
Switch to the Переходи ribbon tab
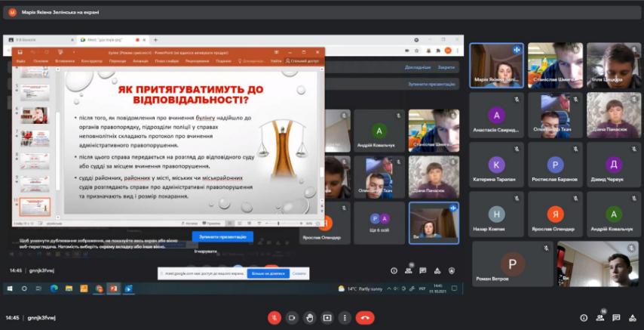pos(118,61)
